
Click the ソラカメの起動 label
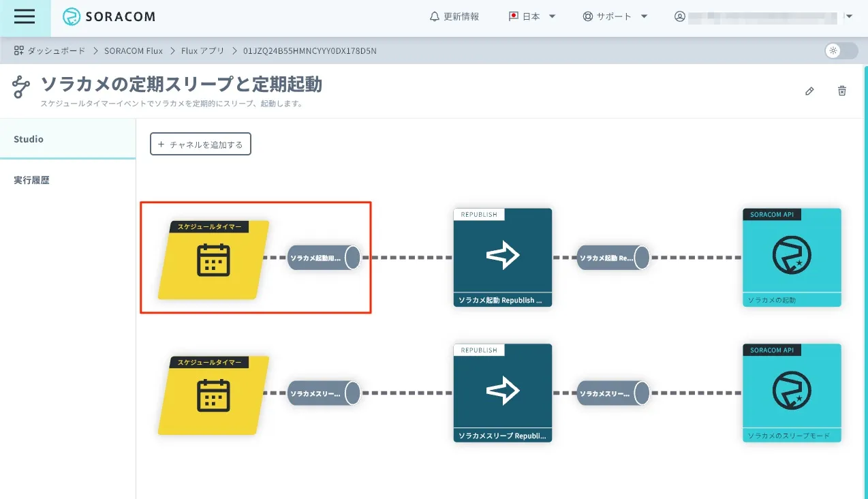[x=772, y=300]
